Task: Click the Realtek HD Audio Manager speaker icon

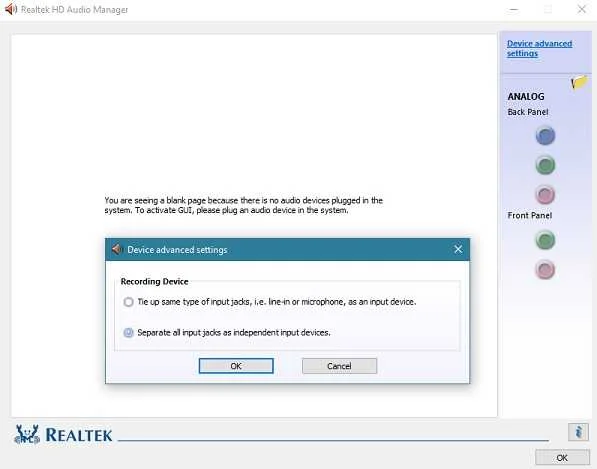Action: [10, 9]
